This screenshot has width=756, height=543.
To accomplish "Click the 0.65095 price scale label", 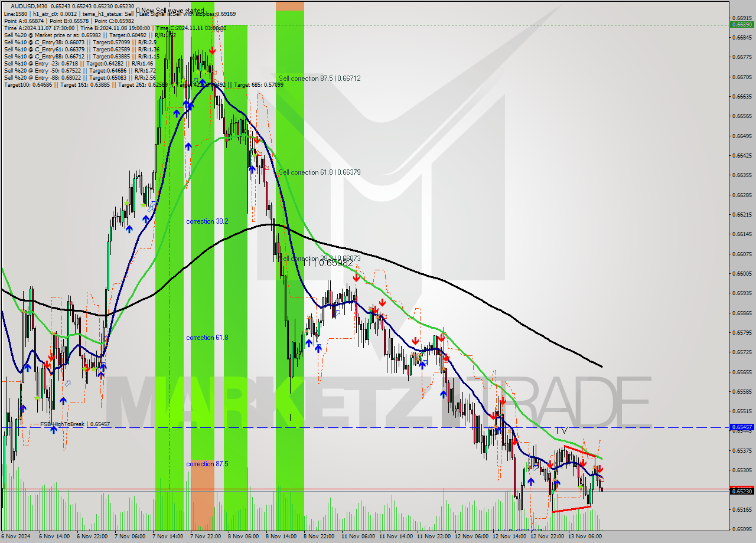I will (742, 529).
